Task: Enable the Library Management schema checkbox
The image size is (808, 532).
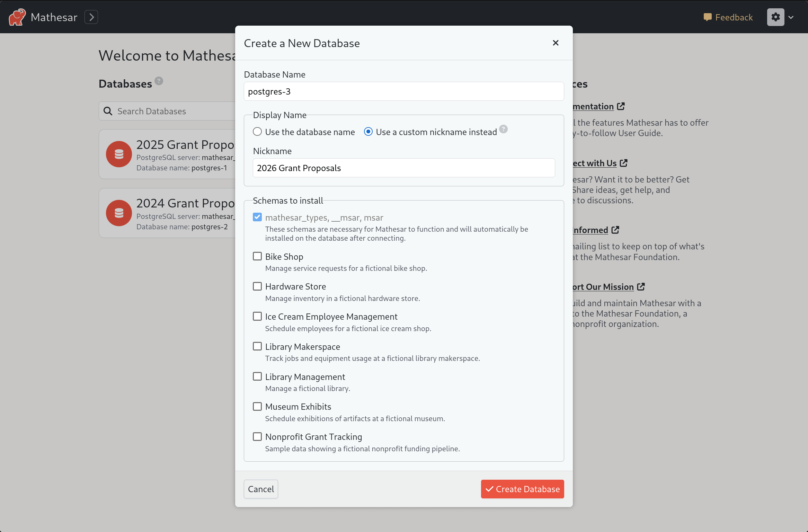Action: [257, 376]
